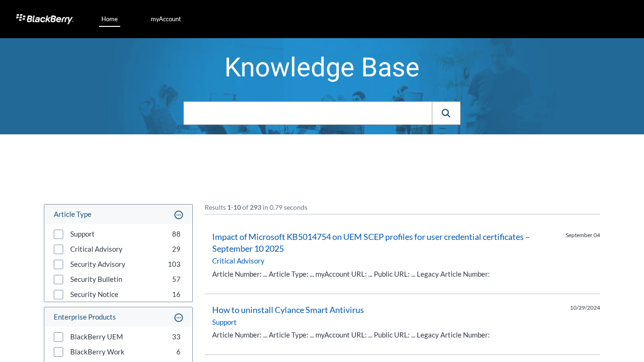Check the Support article type checkbox

point(58,234)
